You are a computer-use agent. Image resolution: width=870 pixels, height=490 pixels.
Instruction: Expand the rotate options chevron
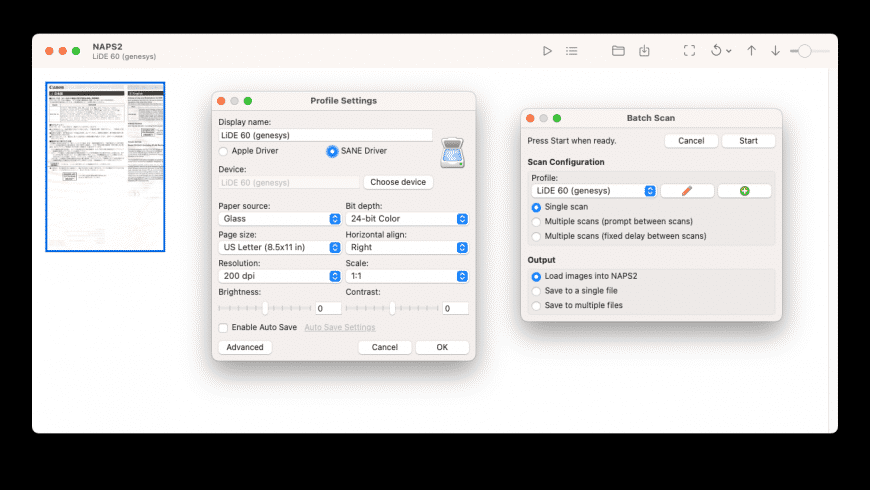pyautogui.click(x=729, y=51)
